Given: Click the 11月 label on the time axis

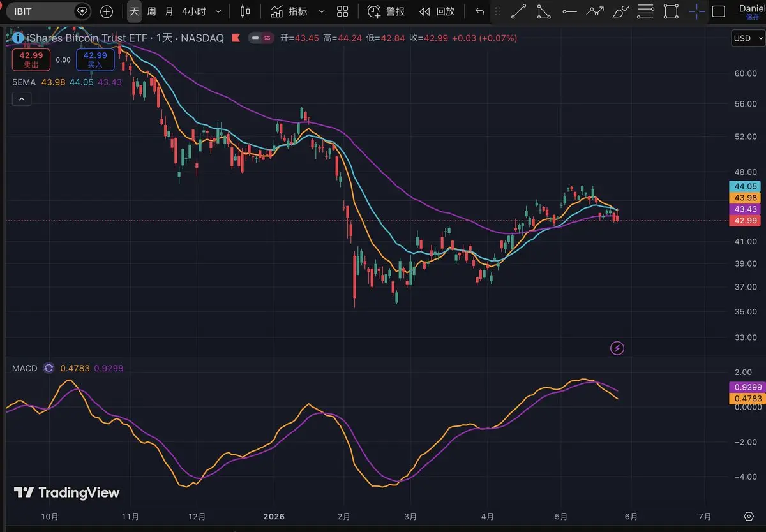Looking at the screenshot, I should [x=130, y=516].
